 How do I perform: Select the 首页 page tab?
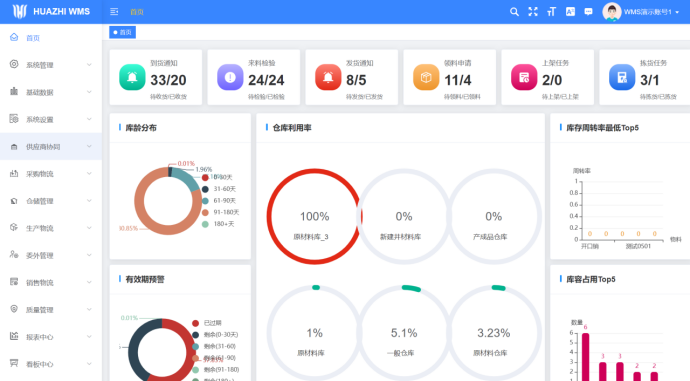(x=122, y=32)
